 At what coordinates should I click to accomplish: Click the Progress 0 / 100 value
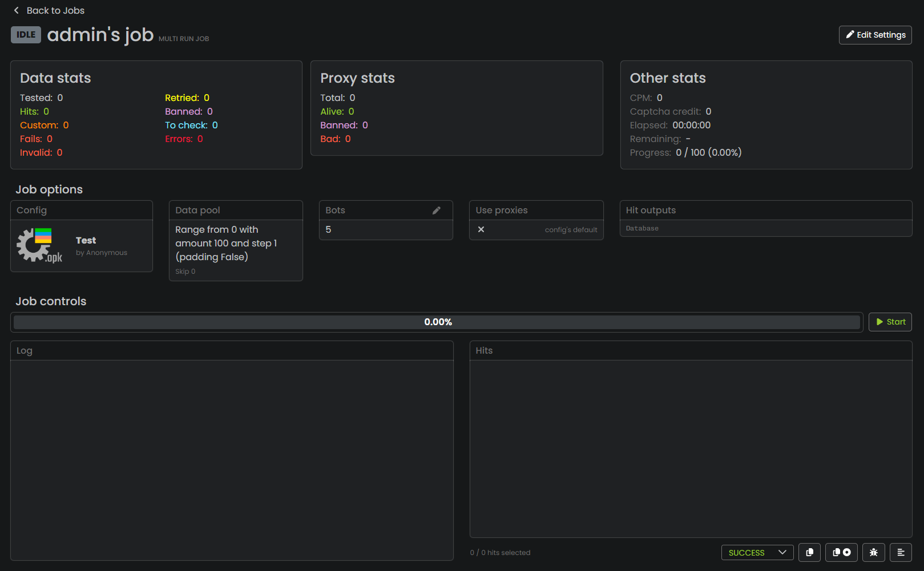pos(708,152)
